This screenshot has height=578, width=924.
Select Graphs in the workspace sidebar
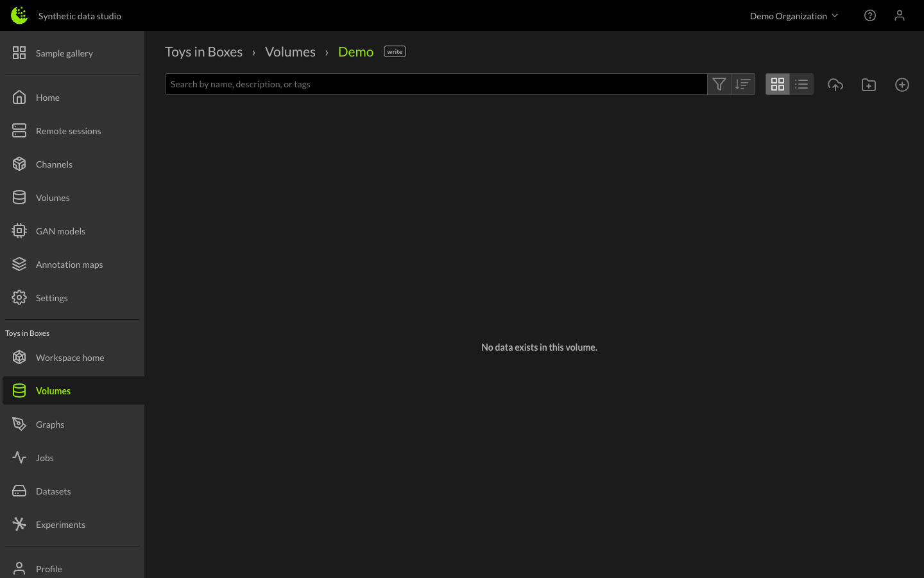[50, 424]
